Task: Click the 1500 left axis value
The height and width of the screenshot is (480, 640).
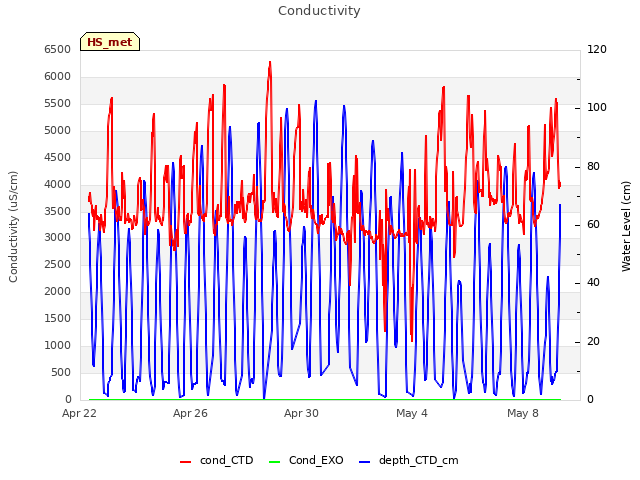Action: click(58, 318)
